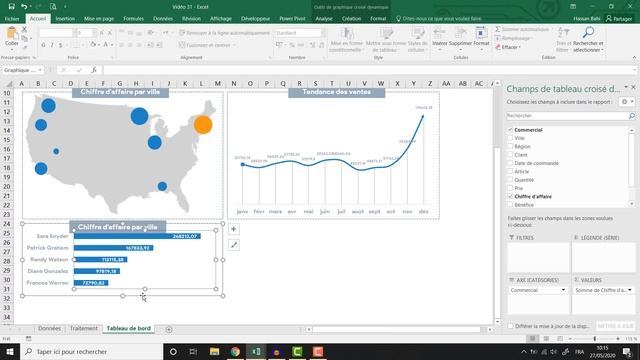The height and width of the screenshot is (360, 640).
Task: Open the Fusionner et centrer dropdown
Action: click(x=235, y=45)
